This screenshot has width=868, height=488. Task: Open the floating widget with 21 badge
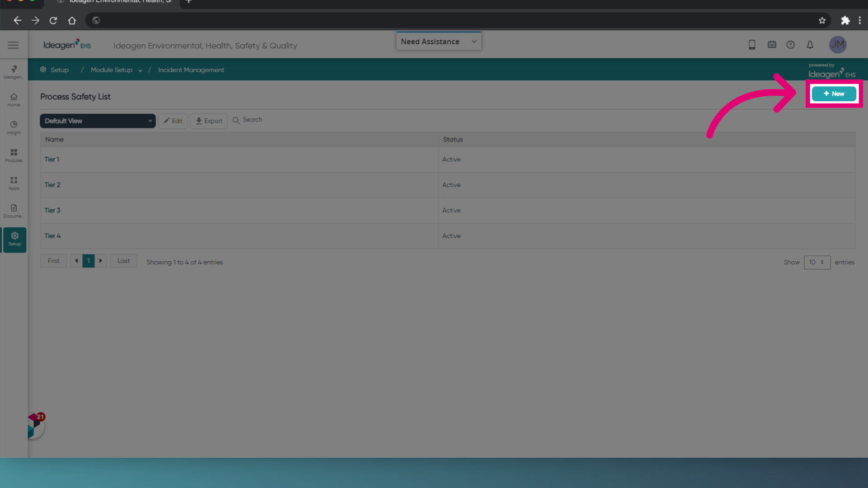click(x=35, y=426)
